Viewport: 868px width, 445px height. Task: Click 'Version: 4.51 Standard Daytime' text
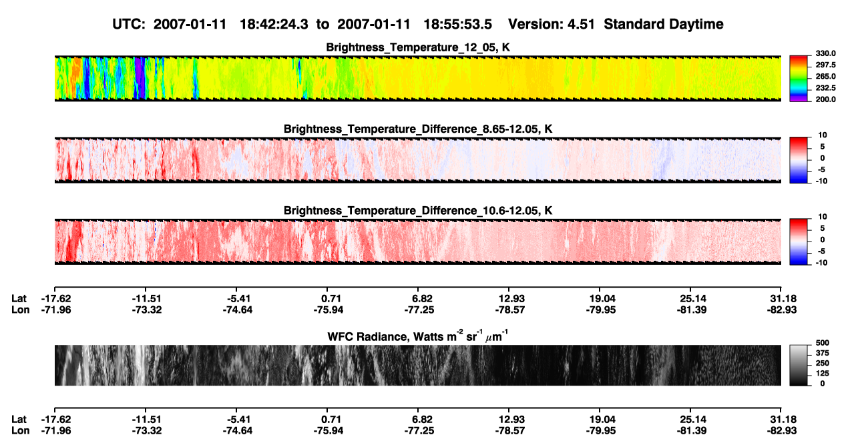(x=616, y=25)
